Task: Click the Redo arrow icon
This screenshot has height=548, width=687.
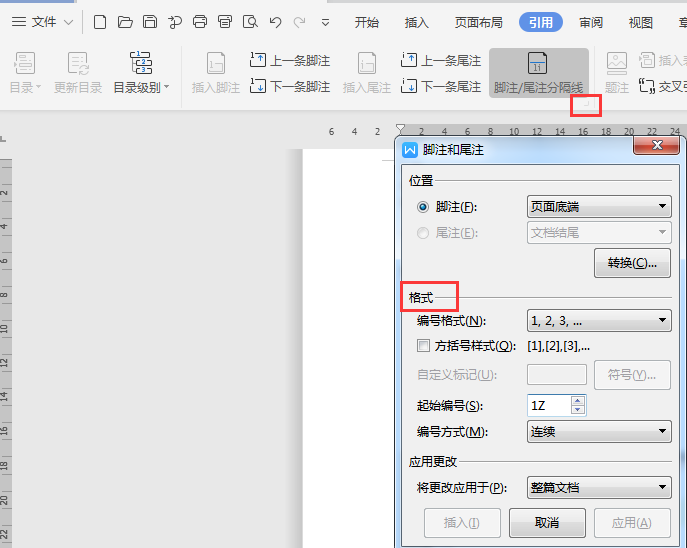Action: pos(300,22)
